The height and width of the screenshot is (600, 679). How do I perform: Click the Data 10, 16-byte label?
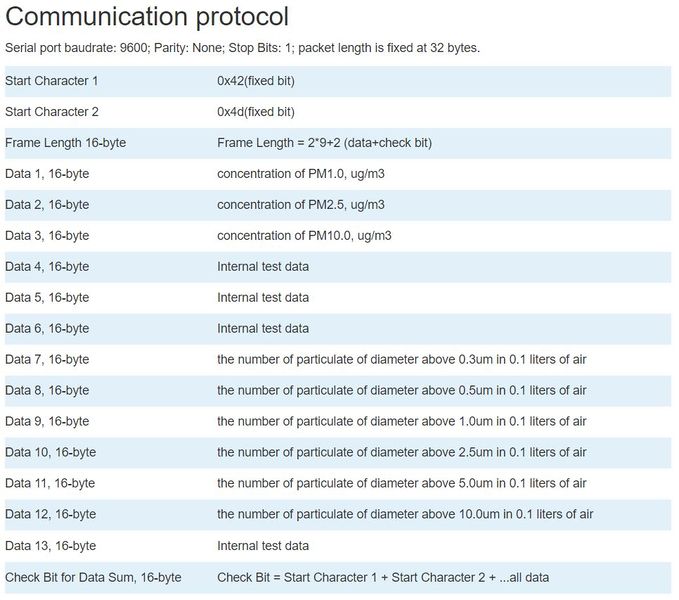(50, 452)
